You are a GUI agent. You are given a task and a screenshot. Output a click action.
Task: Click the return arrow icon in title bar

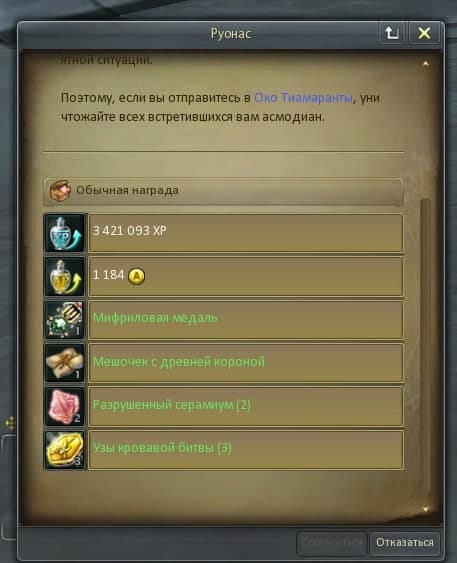392,33
